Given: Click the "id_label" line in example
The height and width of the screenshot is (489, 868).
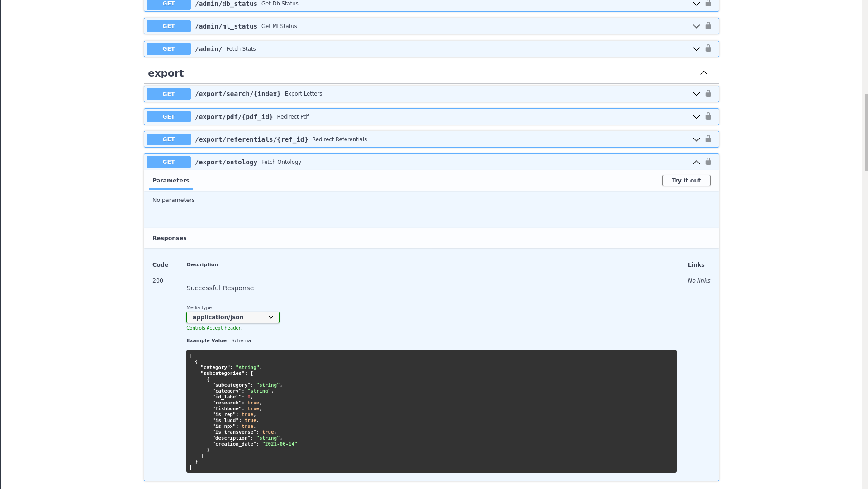Looking at the screenshot, I should (232, 397).
